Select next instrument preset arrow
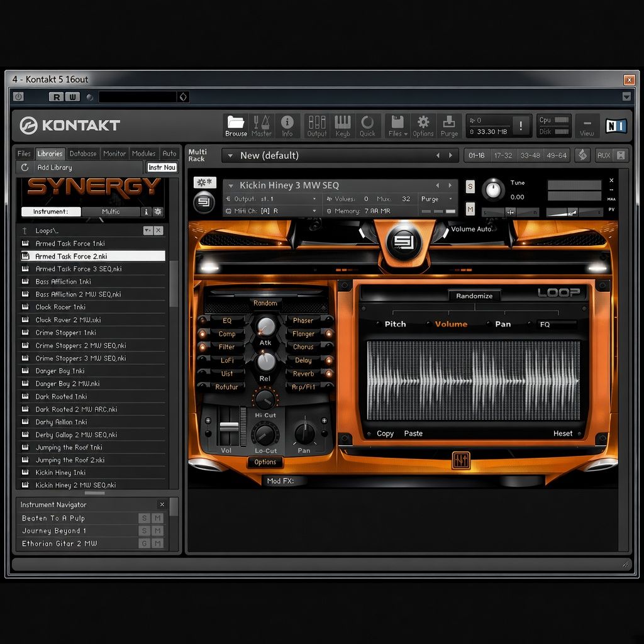This screenshot has height=644, width=644. (450, 186)
